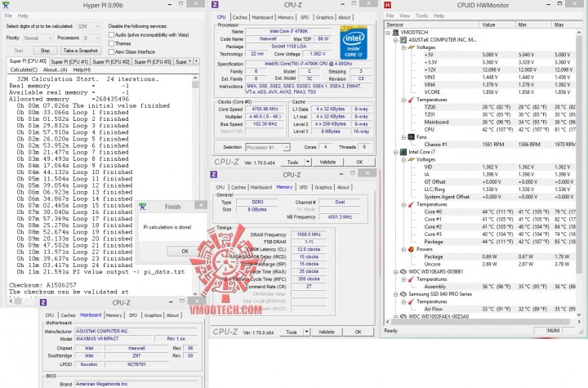Click the WDC WD10EARS hard drive icon
This screenshot has width=588, height=388.
point(403,272)
